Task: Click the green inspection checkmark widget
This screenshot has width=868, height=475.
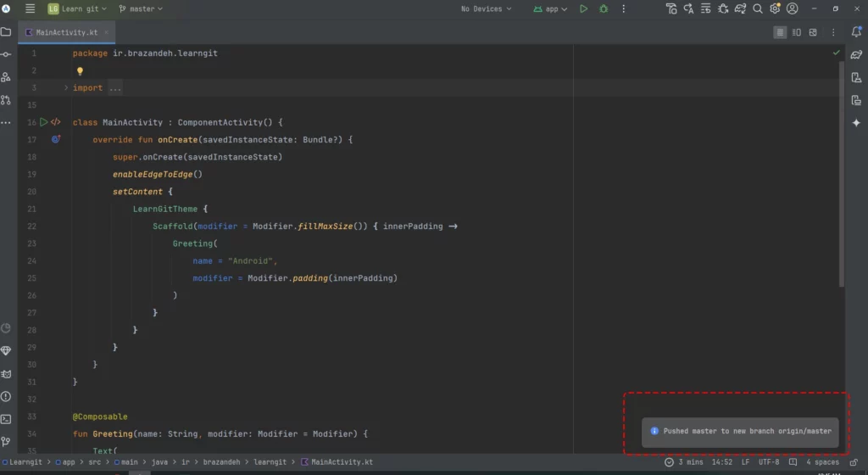Action: pos(836,53)
